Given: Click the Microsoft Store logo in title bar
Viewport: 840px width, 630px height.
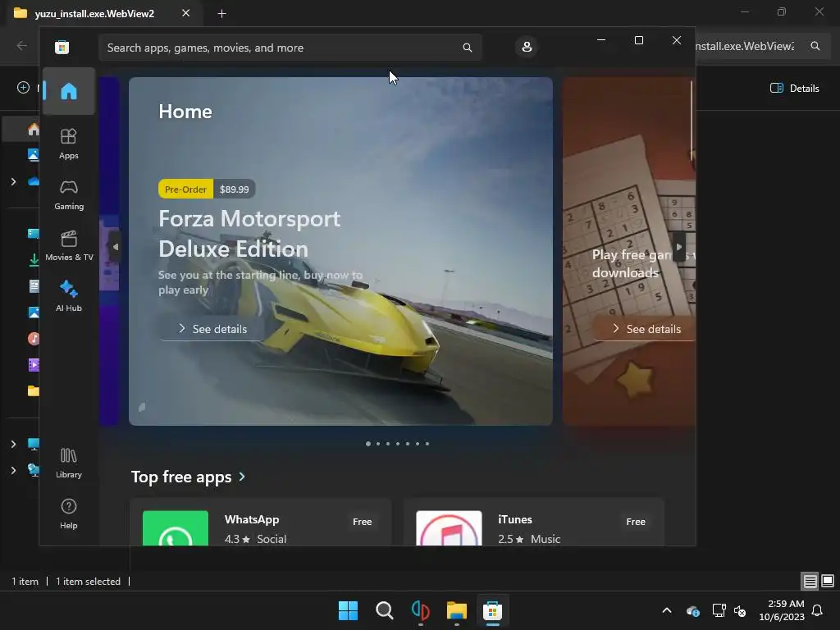Looking at the screenshot, I should pyautogui.click(x=62, y=47).
